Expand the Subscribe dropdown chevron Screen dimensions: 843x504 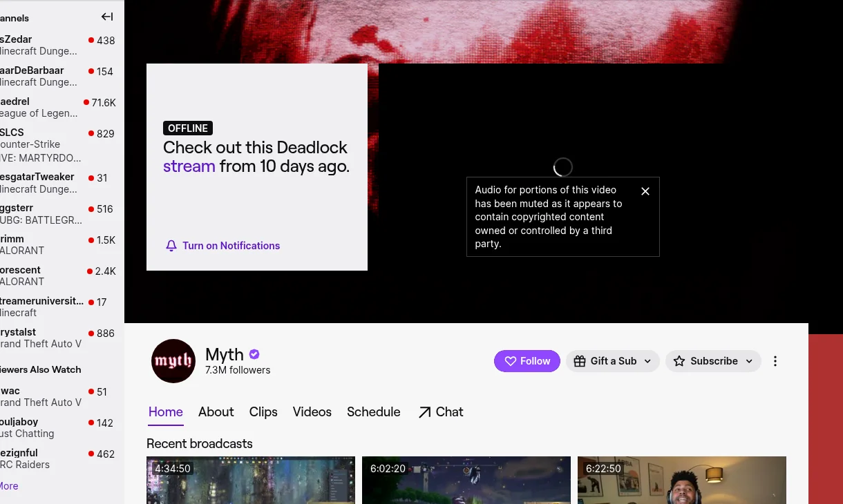[x=749, y=361]
